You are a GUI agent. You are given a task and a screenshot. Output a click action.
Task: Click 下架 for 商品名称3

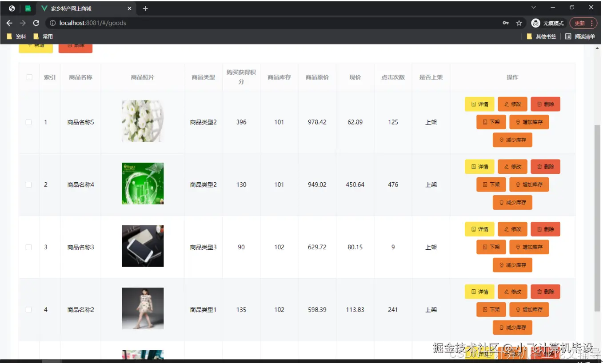pos(491,247)
